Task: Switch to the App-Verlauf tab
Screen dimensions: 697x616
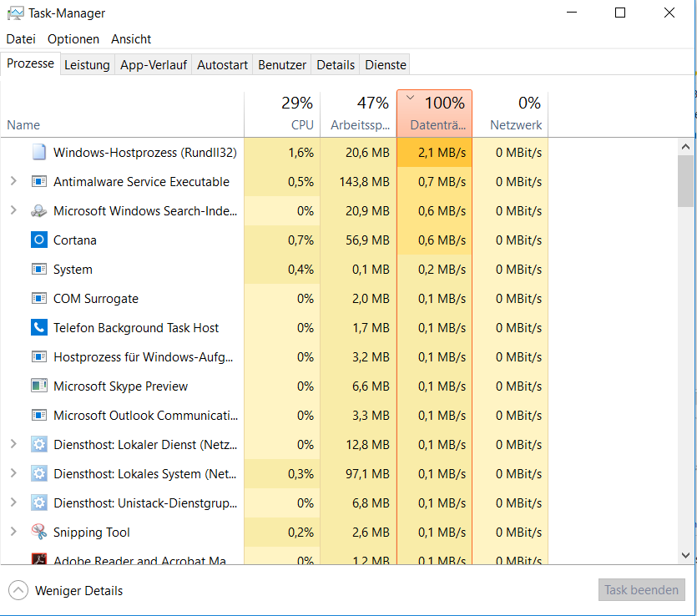Action: pos(154,65)
